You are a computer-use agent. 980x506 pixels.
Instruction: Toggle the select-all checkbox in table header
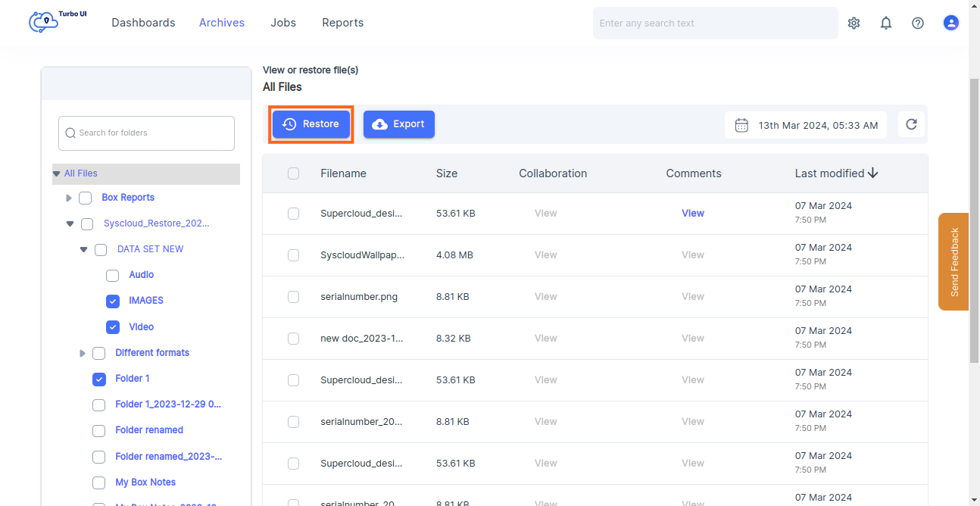293,173
